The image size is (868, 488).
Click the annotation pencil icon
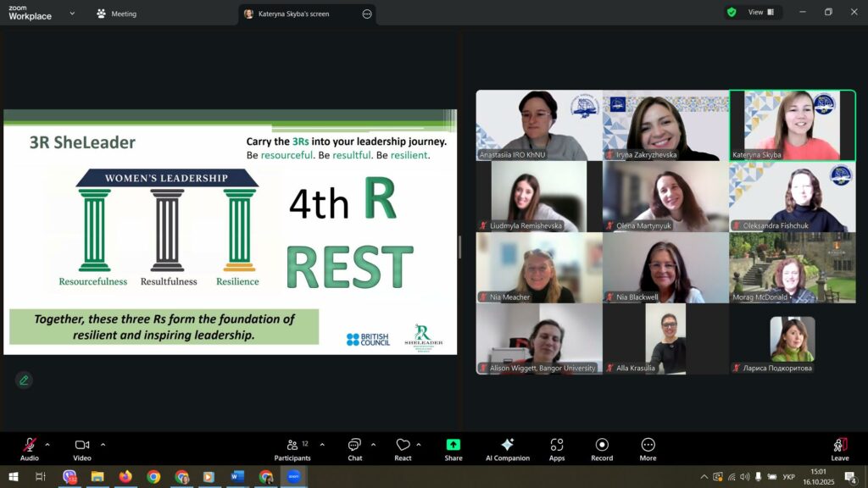pyautogui.click(x=24, y=380)
